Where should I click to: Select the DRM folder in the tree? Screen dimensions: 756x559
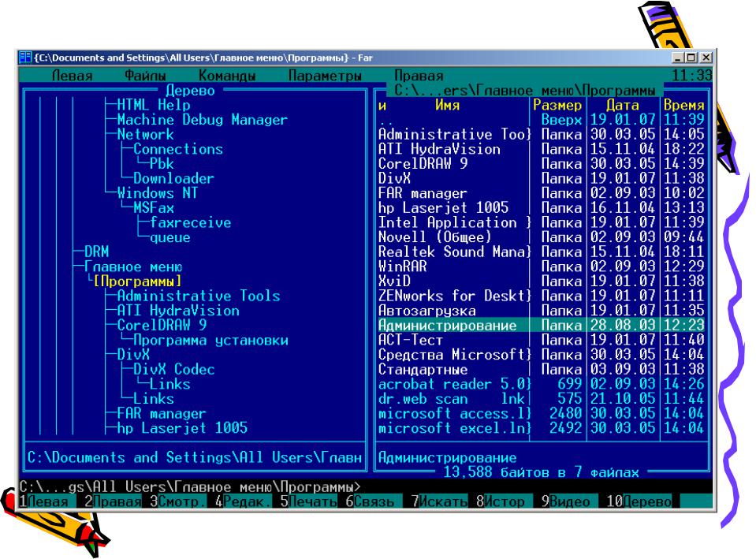click(x=96, y=252)
